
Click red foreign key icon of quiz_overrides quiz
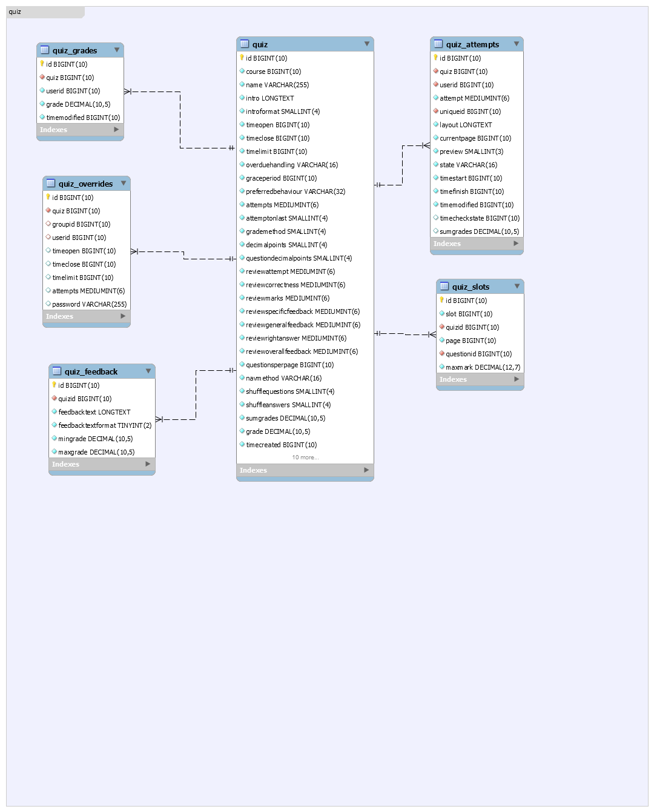point(48,210)
